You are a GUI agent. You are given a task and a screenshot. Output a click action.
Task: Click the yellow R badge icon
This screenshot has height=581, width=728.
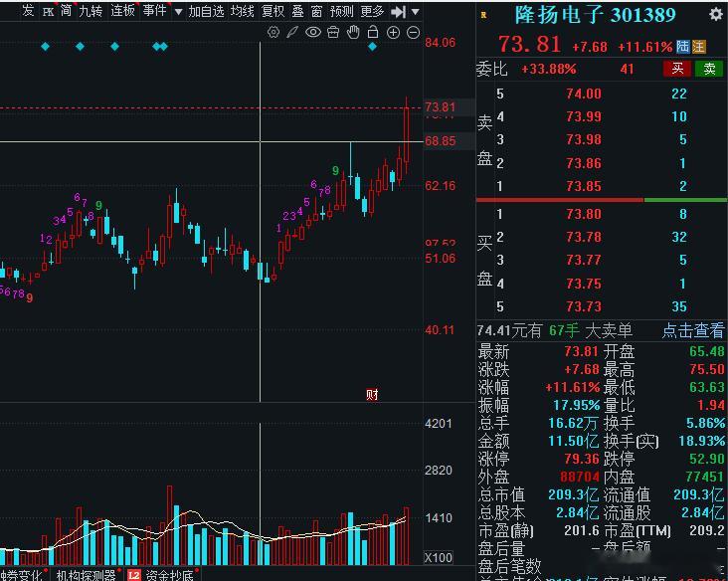tap(483, 15)
